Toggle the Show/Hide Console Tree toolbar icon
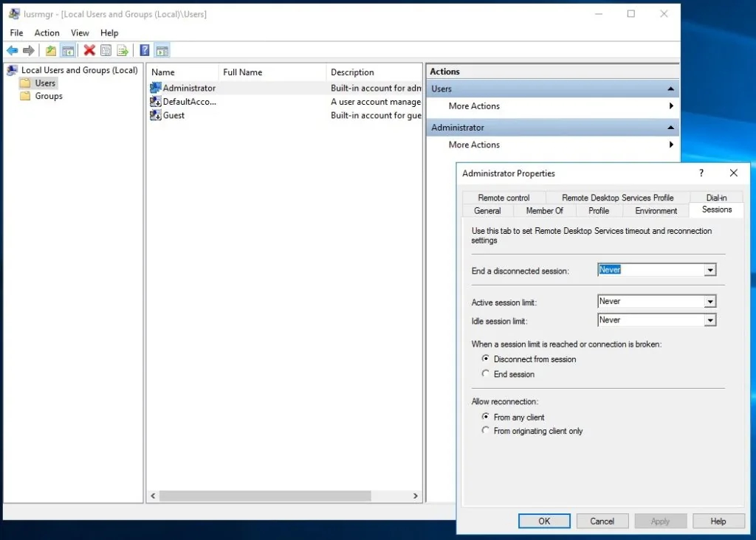 67,50
